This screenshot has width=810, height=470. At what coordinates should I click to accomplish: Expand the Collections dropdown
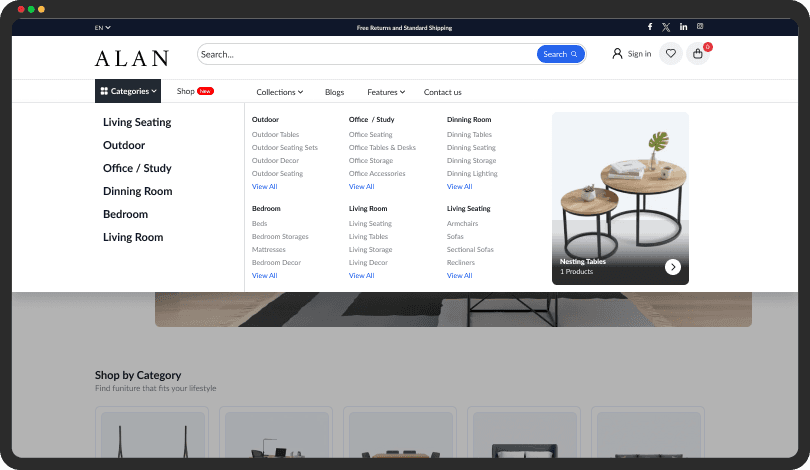(x=279, y=92)
